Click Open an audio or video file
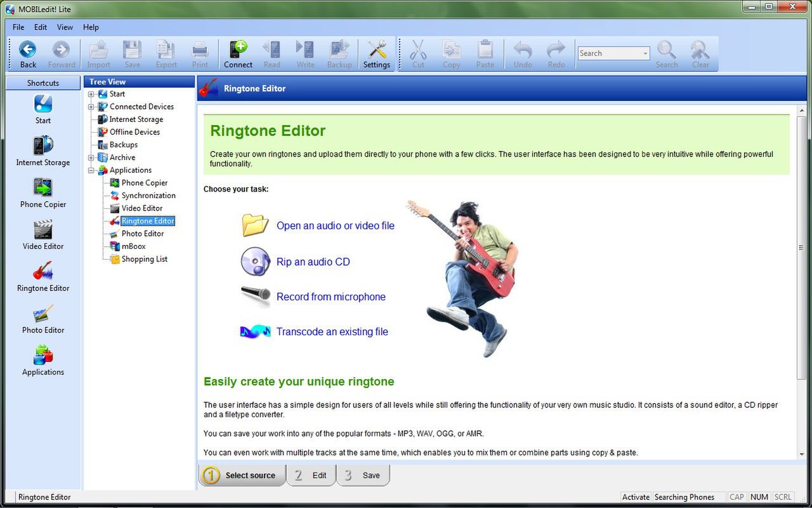Screen dimensions: 812x508 pos(335,225)
